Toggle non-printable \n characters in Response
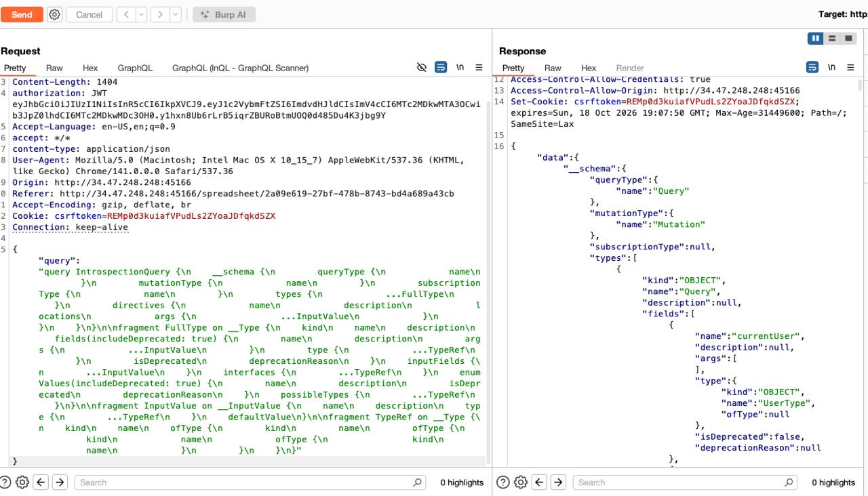 pos(831,67)
